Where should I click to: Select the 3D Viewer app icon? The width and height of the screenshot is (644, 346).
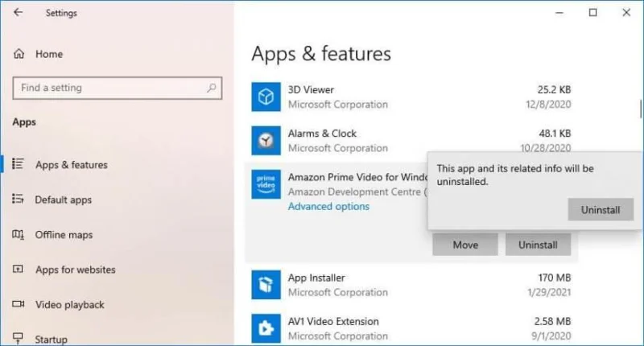[266, 97]
